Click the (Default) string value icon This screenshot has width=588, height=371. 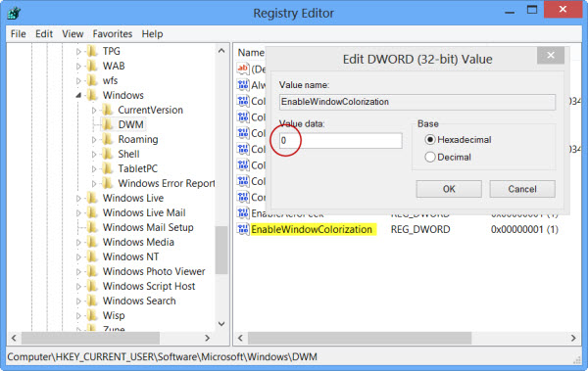(x=243, y=69)
